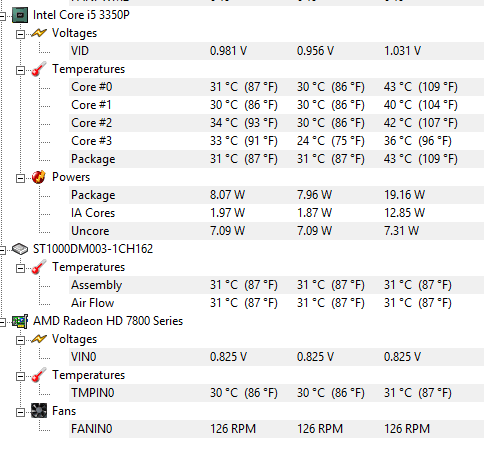Collapse the AMD Radeon HD 7800 Series node
Screen dimensions: 484x455
point(2,322)
